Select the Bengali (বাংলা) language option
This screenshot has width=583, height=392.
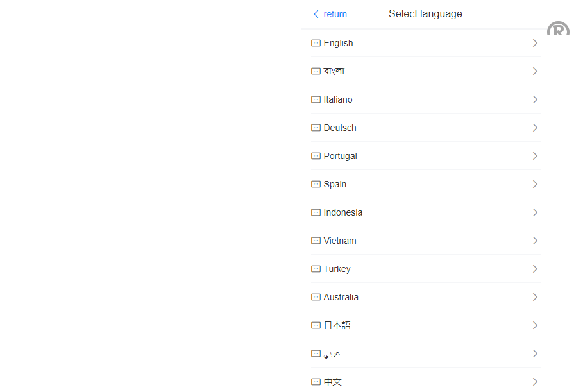[x=334, y=71]
